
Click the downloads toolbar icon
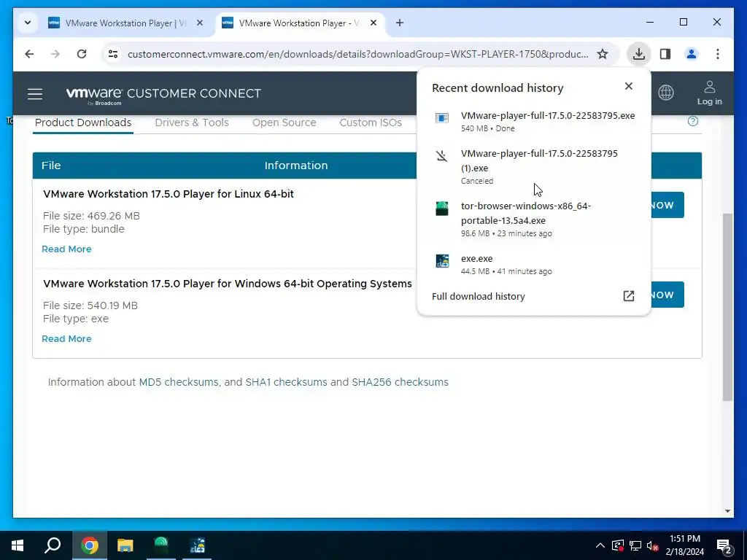(638, 54)
